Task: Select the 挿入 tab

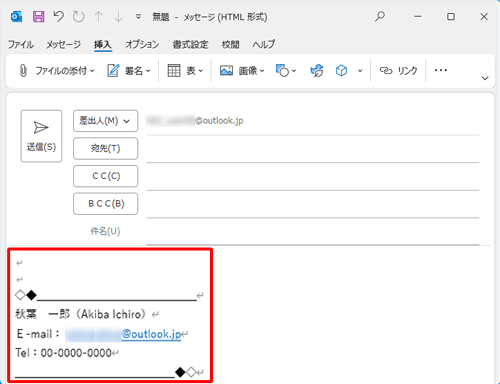Action: coord(103,44)
